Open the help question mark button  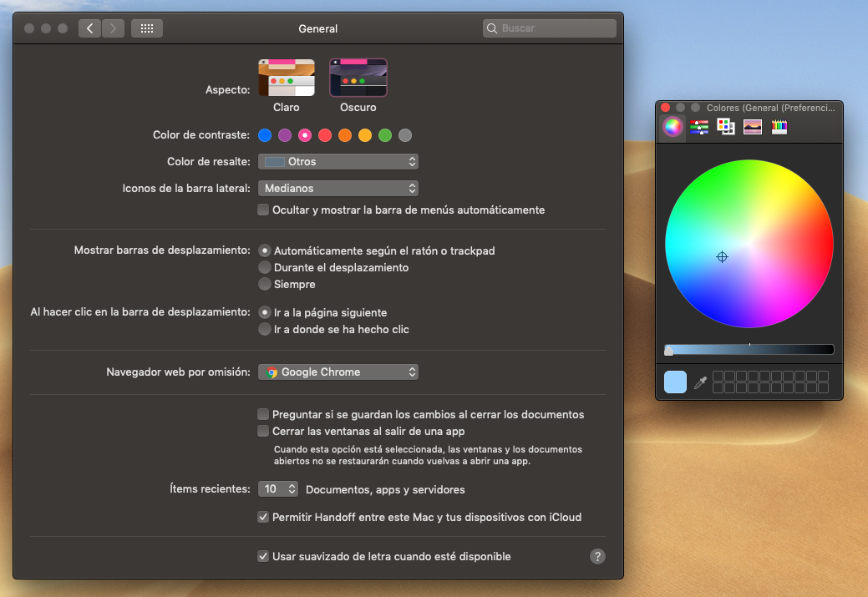pyautogui.click(x=597, y=556)
